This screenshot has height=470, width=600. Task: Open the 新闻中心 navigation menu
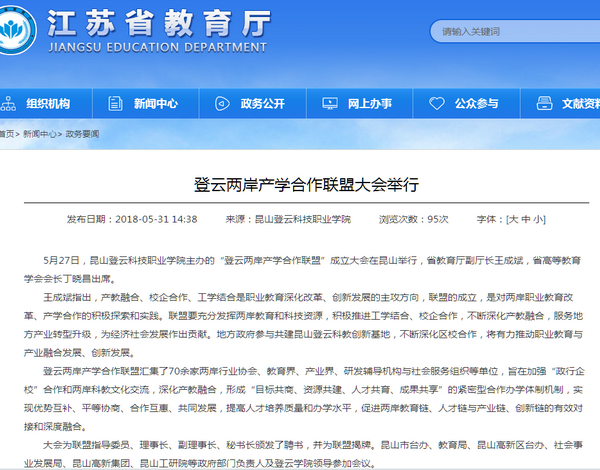click(155, 103)
